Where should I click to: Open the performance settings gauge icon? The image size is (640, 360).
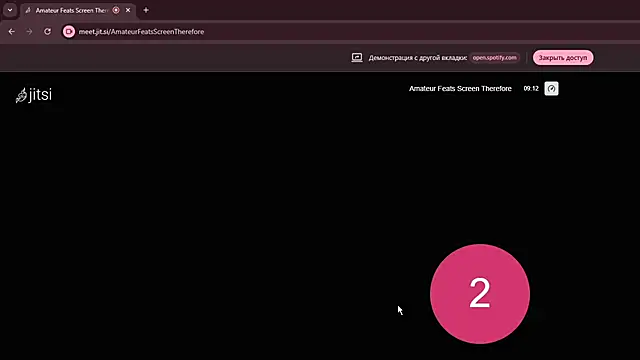(x=551, y=89)
